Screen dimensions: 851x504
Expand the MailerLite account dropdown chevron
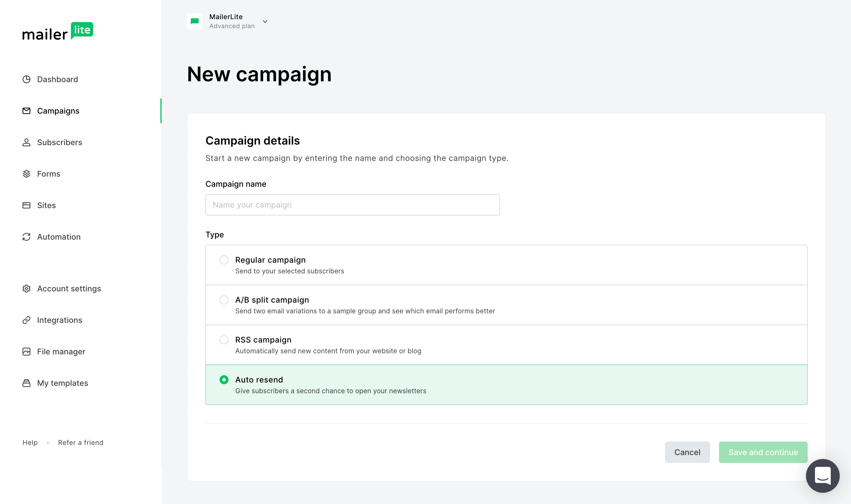(x=265, y=21)
